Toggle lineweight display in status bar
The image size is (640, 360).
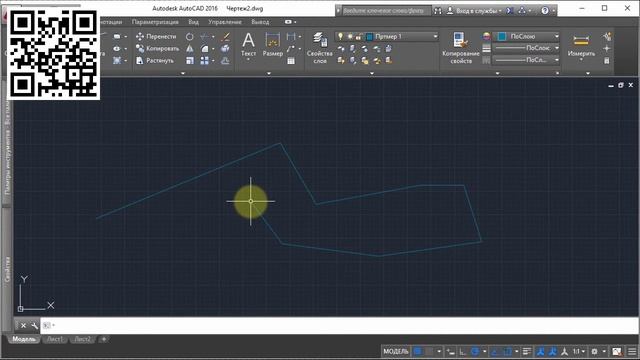pos(527,351)
